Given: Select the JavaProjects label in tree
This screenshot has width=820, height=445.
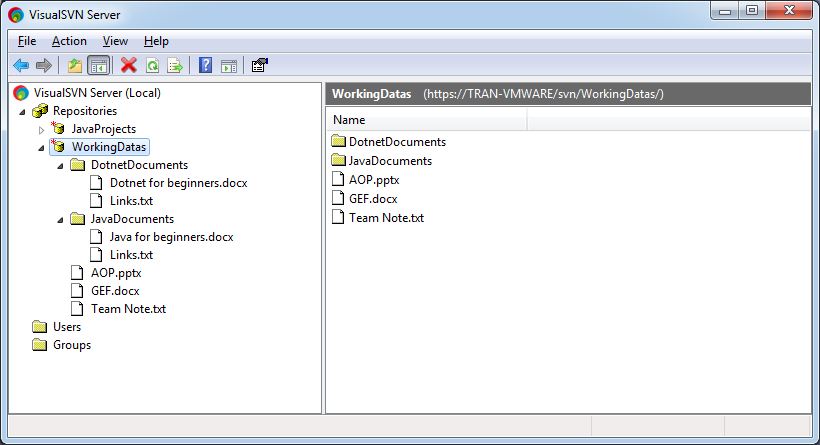Looking at the screenshot, I should pos(104,129).
